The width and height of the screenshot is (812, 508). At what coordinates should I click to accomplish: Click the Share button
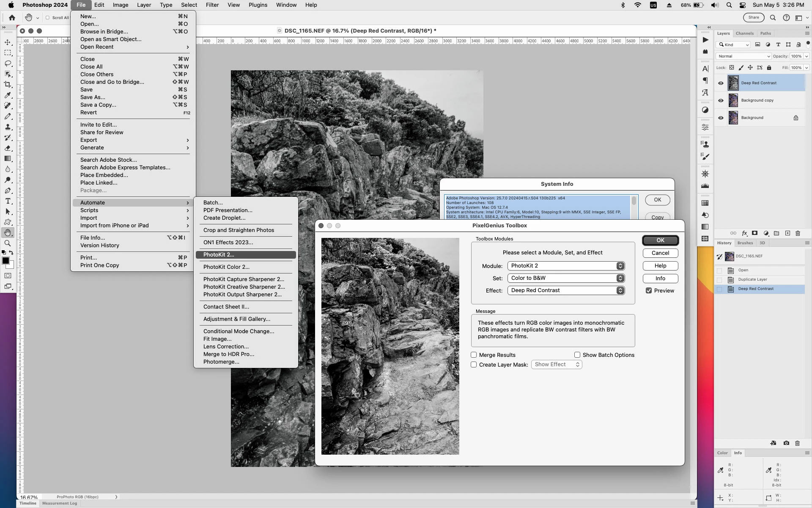click(x=753, y=18)
